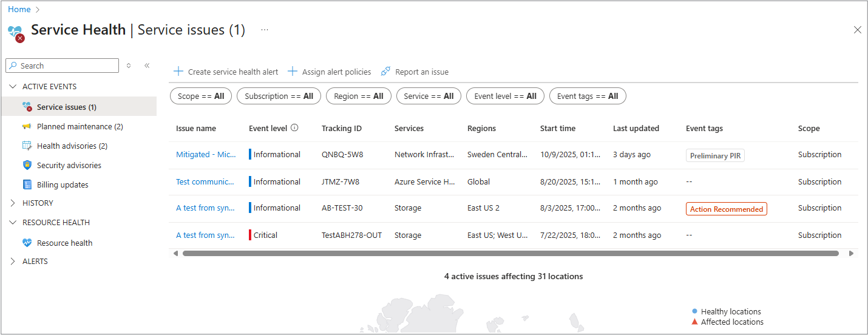This screenshot has height=335, width=868.
Task: Collapse the sidebar with double chevron
Action: (147, 66)
